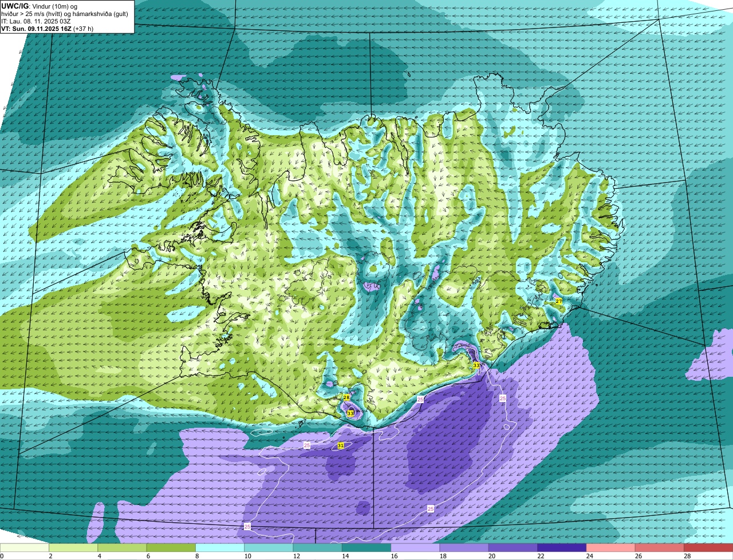Pick the light pink 24–26 m/s legend swatch
This screenshot has height=560, width=733.
611,547
